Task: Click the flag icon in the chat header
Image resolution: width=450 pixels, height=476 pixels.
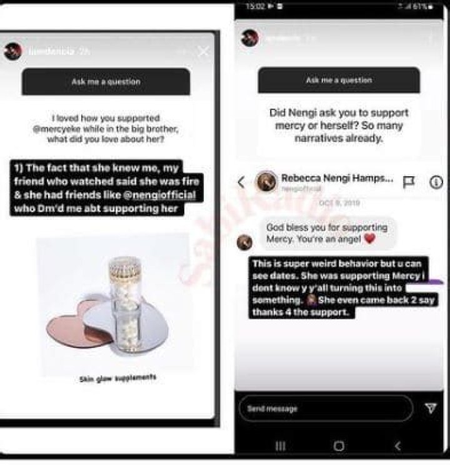Action: tap(408, 182)
